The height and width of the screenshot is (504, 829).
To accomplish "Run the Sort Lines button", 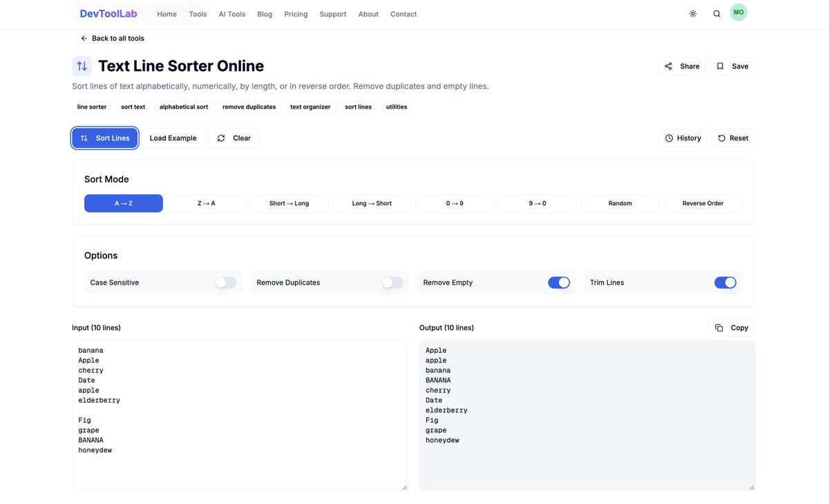I will [105, 138].
